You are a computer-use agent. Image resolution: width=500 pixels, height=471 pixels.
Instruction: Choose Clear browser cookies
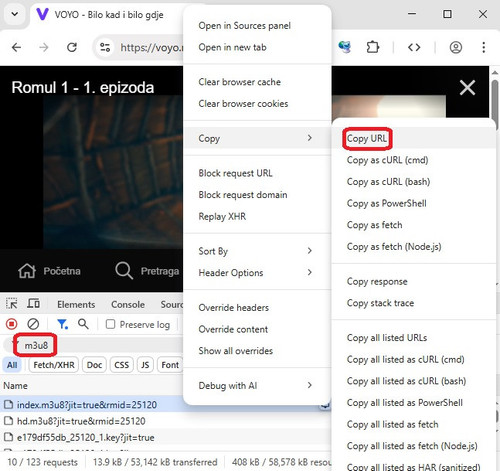coord(257,104)
